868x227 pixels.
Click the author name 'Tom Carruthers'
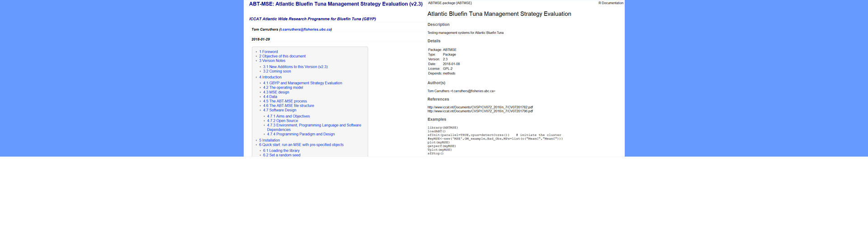click(x=265, y=29)
